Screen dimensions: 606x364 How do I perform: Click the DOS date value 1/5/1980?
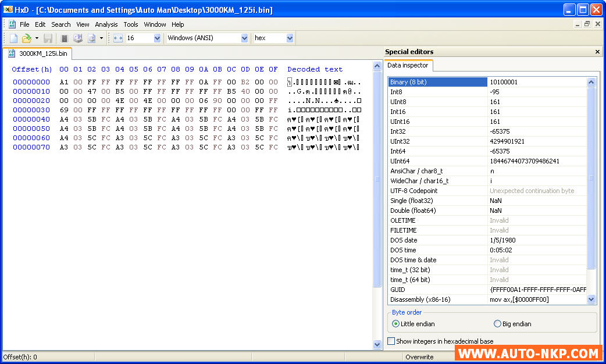(502, 240)
